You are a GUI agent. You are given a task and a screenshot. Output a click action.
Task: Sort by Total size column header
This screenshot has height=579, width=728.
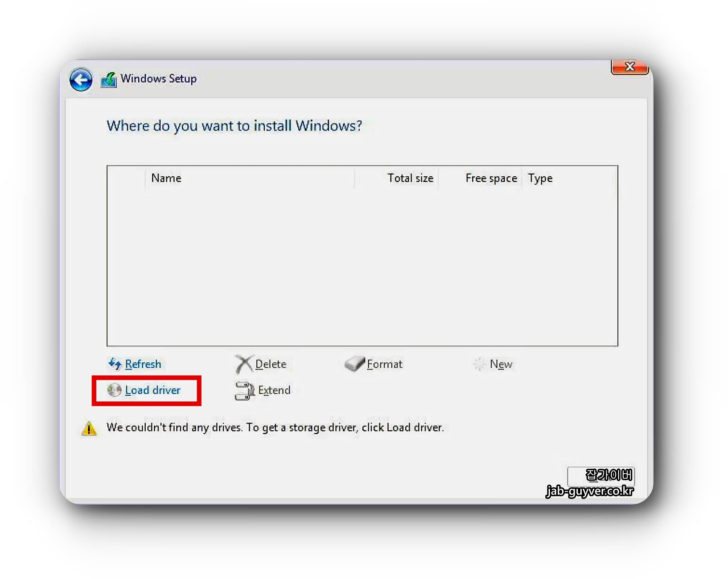pyautogui.click(x=410, y=178)
